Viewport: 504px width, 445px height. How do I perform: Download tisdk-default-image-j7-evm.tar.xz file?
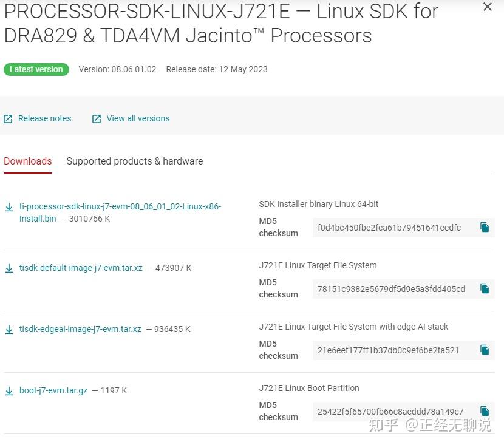(x=81, y=268)
